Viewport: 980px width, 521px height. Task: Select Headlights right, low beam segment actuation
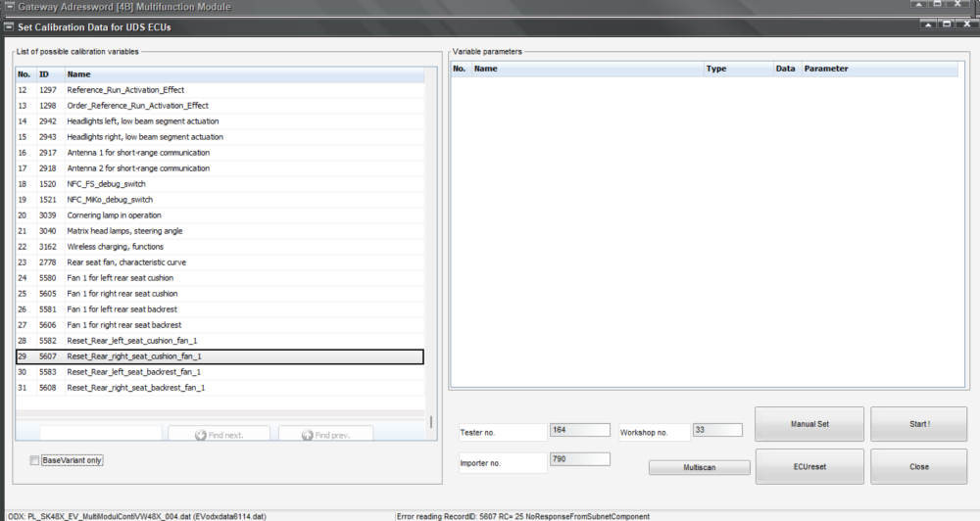click(x=220, y=137)
